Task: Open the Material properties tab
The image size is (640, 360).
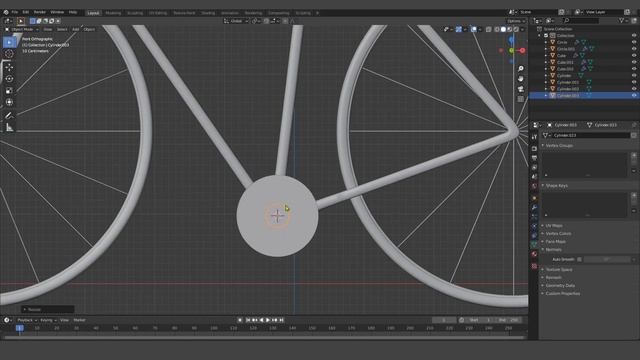Action: [534, 254]
